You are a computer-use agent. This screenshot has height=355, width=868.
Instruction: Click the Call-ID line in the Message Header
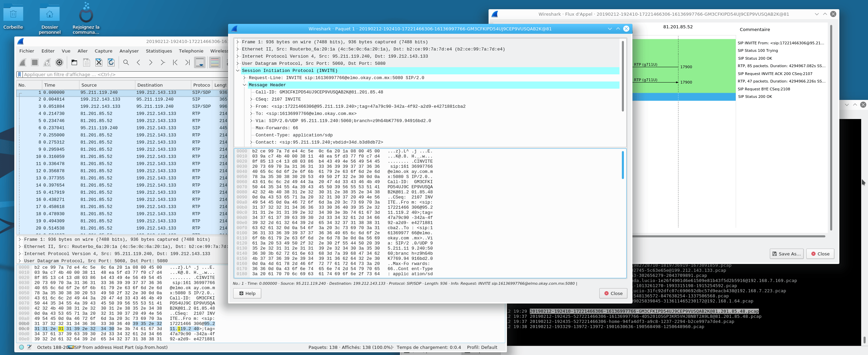(319, 92)
